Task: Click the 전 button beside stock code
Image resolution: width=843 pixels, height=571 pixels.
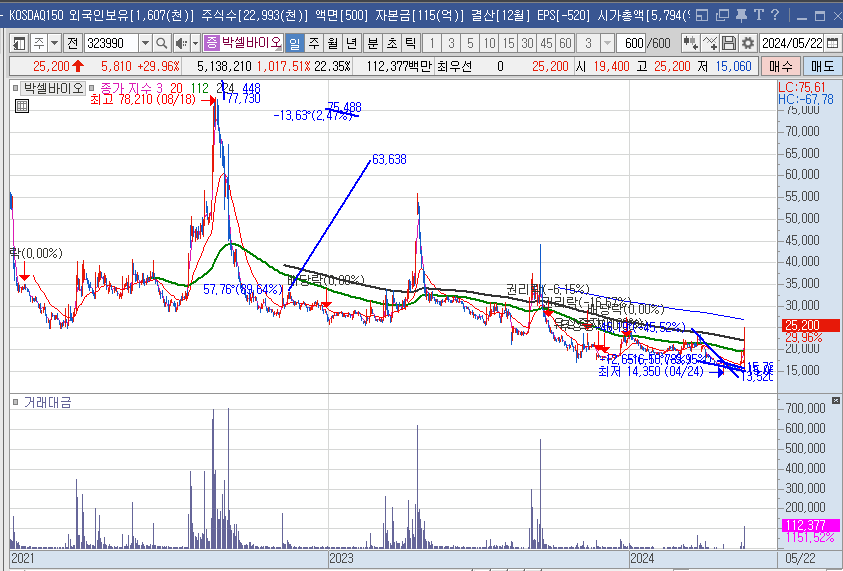Action: (x=73, y=42)
